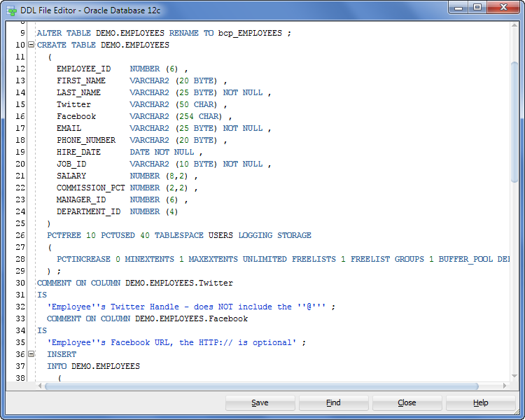Click the ALTER TABLE keyword on line 9
Screen dimensions: 525x420
click(64, 33)
